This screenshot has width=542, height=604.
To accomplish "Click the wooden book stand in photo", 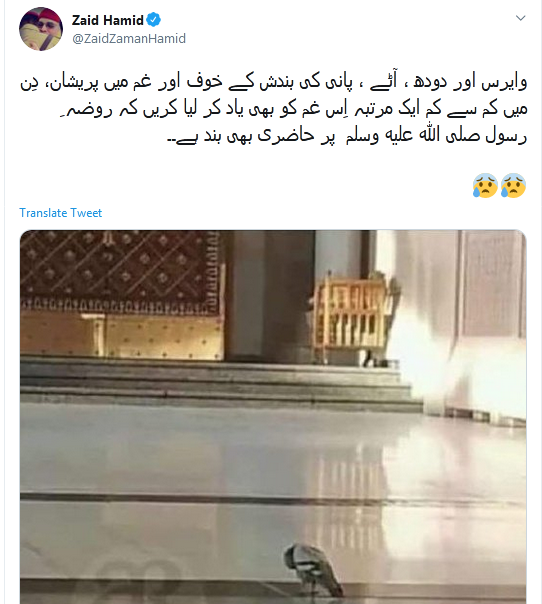I will tap(352, 316).
